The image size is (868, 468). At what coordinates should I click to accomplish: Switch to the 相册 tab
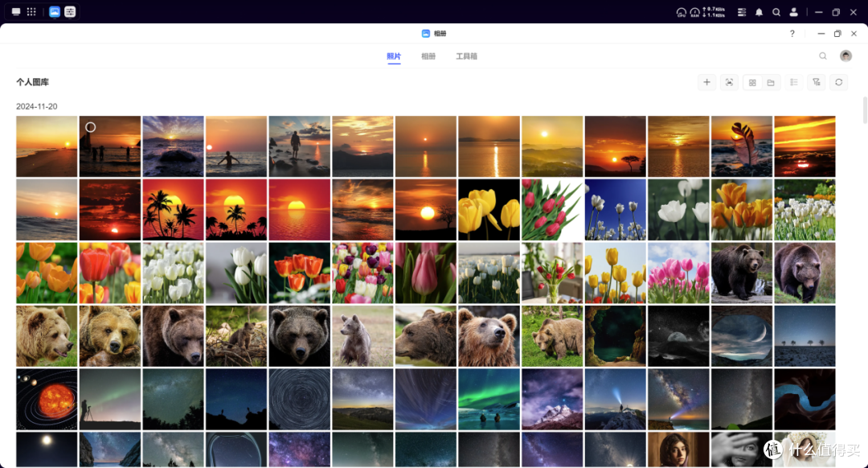428,56
